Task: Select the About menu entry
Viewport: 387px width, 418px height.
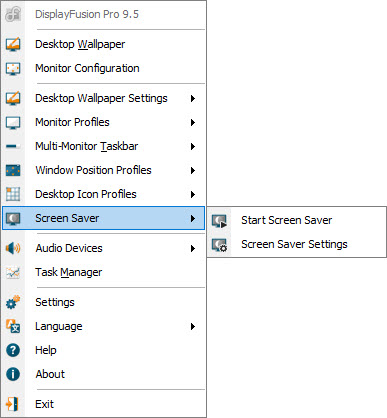Action: (x=104, y=374)
